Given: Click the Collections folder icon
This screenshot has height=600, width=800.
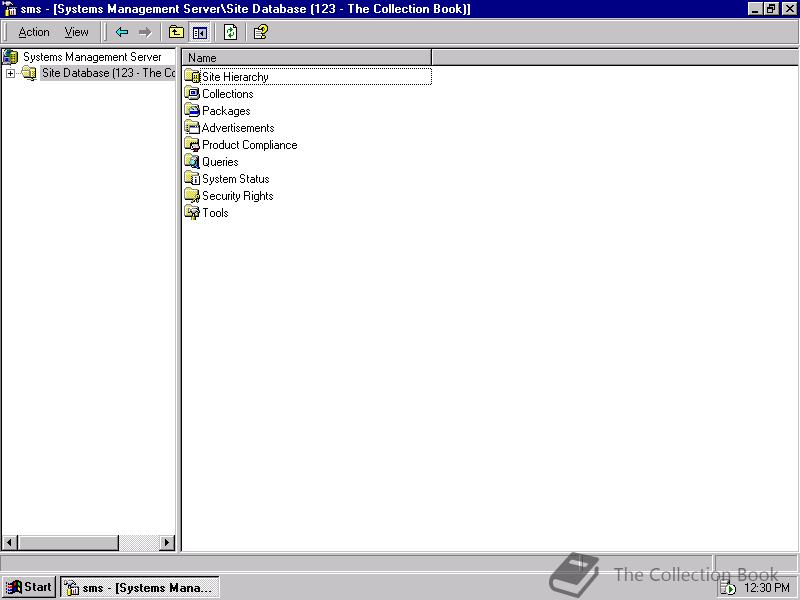Looking at the screenshot, I should pyautogui.click(x=192, y=93).
